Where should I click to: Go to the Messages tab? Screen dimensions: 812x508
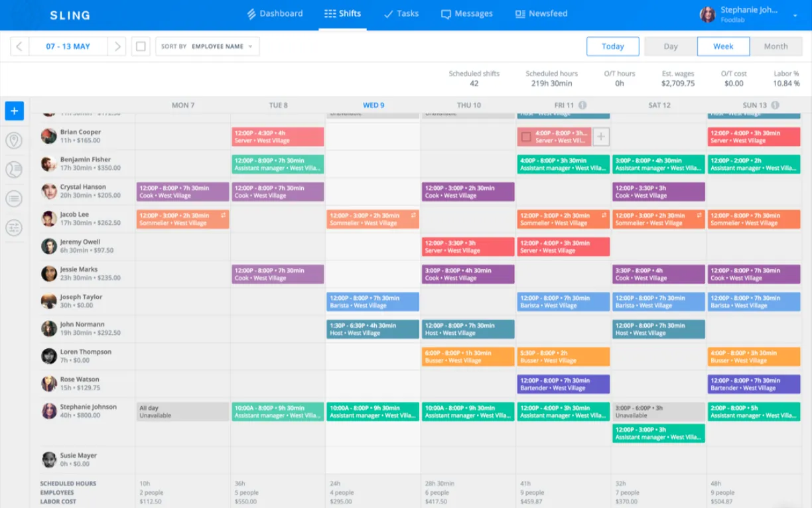click(x=467, y=13)
